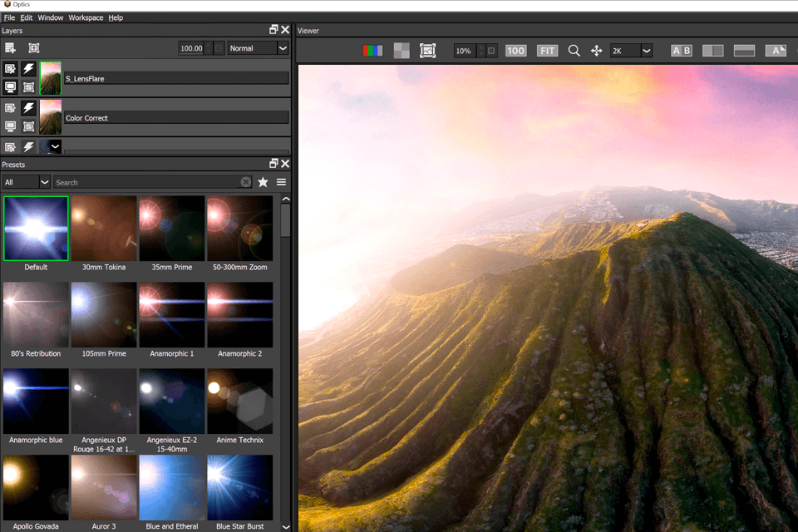Click the RGB channels icon in Viewer
The width and height of the screenshot is (798, 532).
pos(372,51)
